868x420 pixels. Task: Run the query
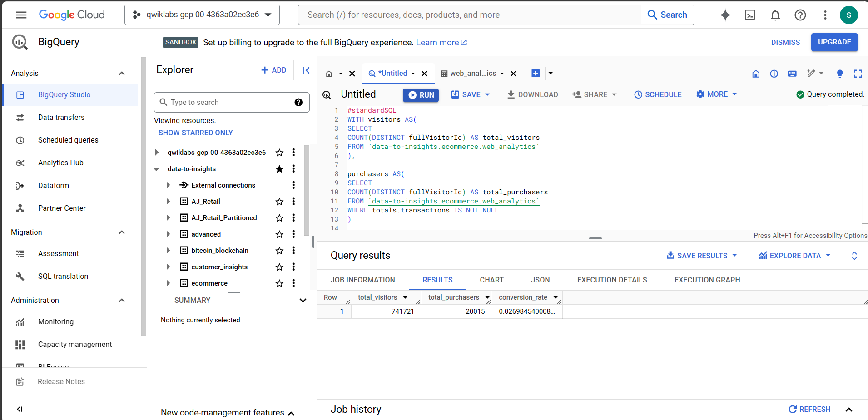[x=421, y=95]
